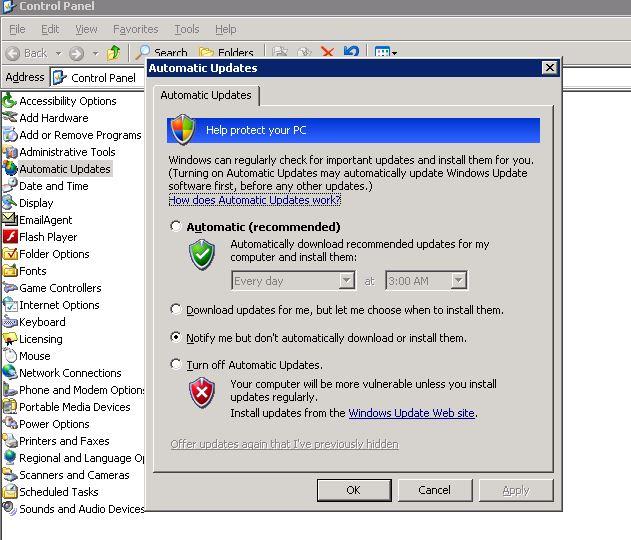Close the Automatic Updates dialog
This screenshot has width=631, height=540.
click(550, 68)
